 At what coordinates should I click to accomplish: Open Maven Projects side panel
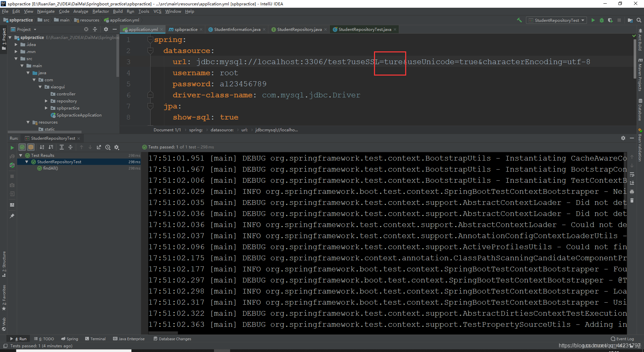pyautogui.click(x=640, y=75)
